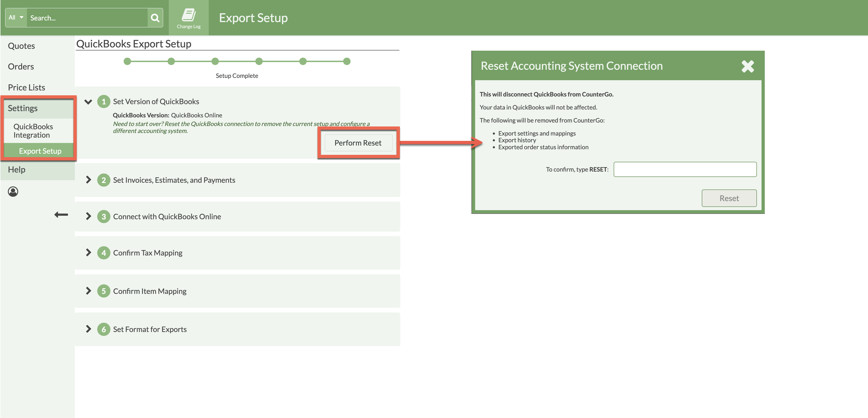Expand Set Format for Exports step

[x=88, y=329]
